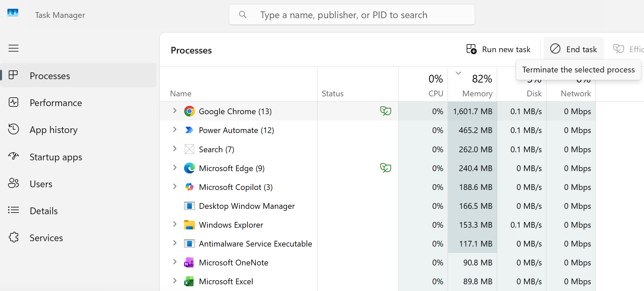
Task: Click the Desktop Window Manager icon
Action: point(189,206)
